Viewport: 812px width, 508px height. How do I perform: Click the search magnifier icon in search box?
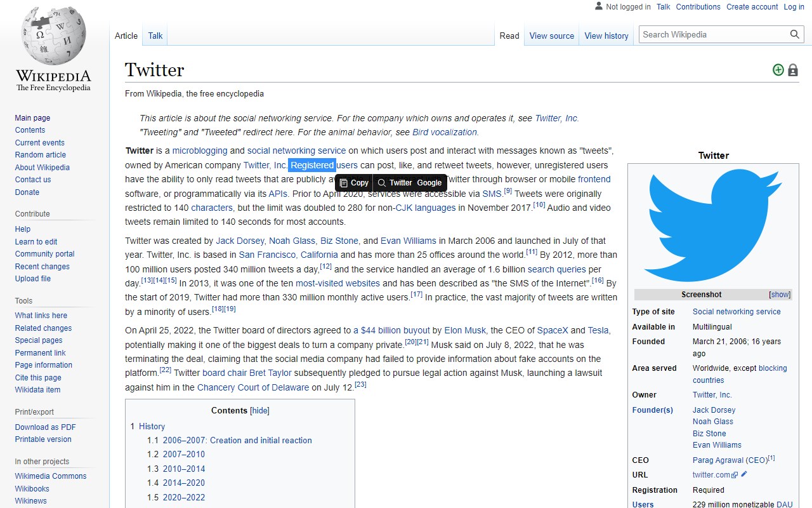(x=795, y=34)
